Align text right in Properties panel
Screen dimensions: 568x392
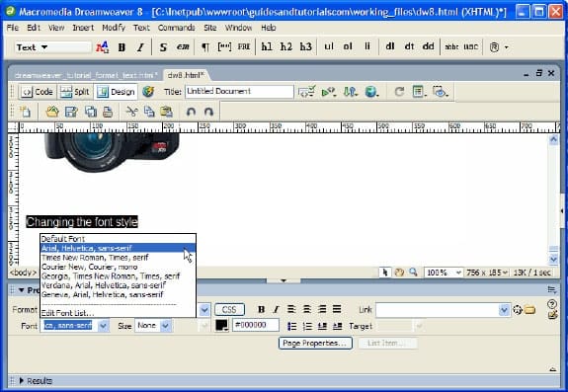[322, 309]
